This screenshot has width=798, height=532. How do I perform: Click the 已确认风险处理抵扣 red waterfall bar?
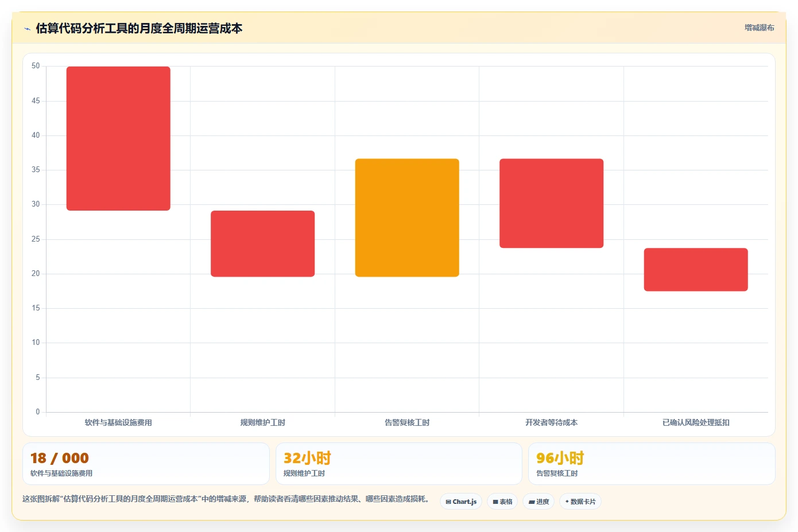(696, 270)
